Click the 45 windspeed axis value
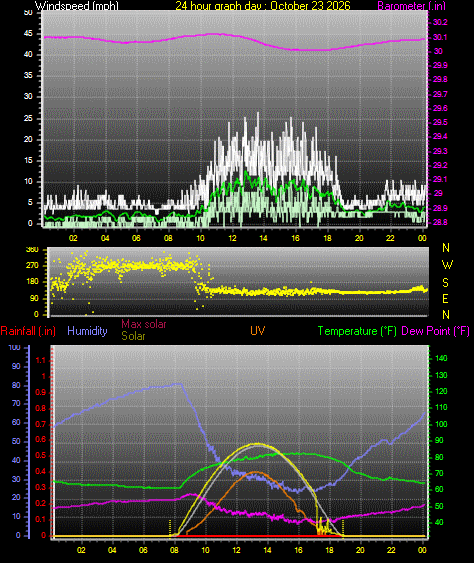 28,33
